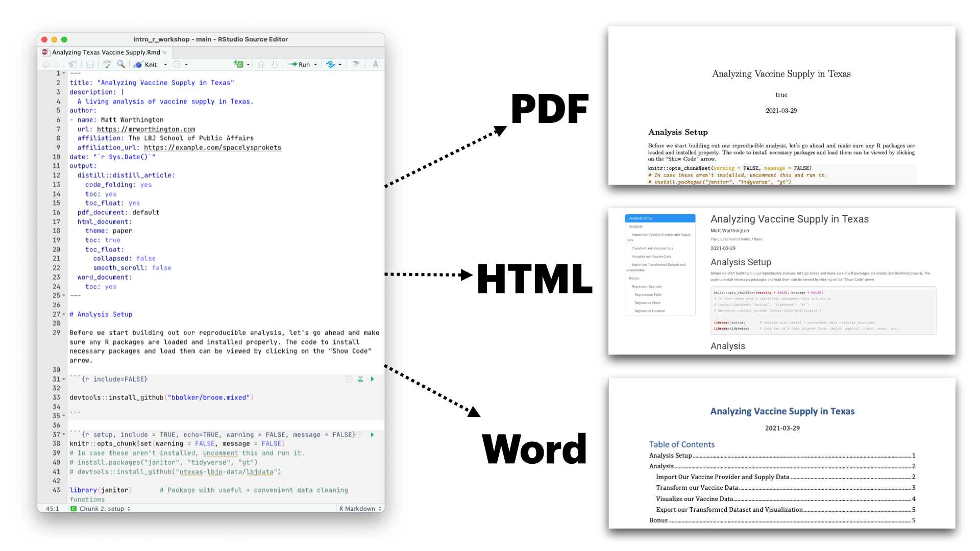
Task: Open chunk options for setup chunk
Action: pyautogui.click(x=359, y=435)
